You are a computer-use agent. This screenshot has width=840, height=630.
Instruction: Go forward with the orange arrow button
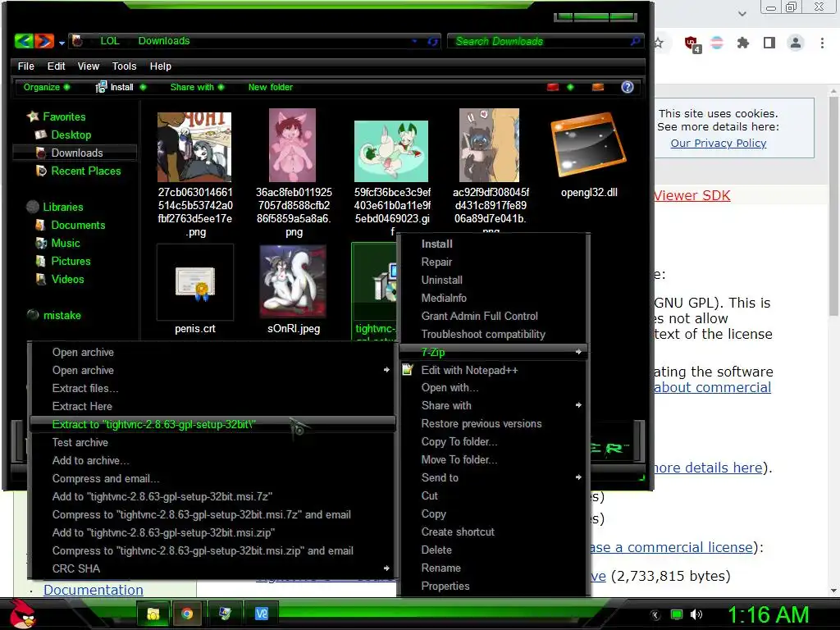pos(44,41)
